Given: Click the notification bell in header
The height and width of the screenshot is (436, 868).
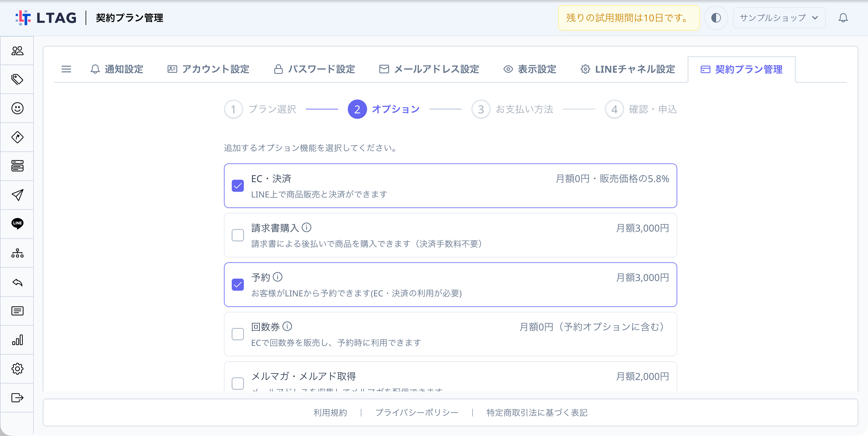Looking at the screenshot, I should [843, 18].
